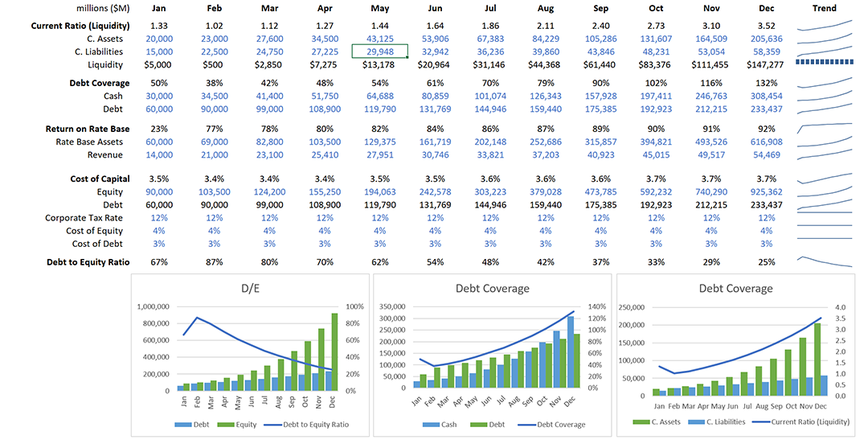Click the Return on Rate Base sparkline
This screenshot has width=868, height=448.
[825, 128]
